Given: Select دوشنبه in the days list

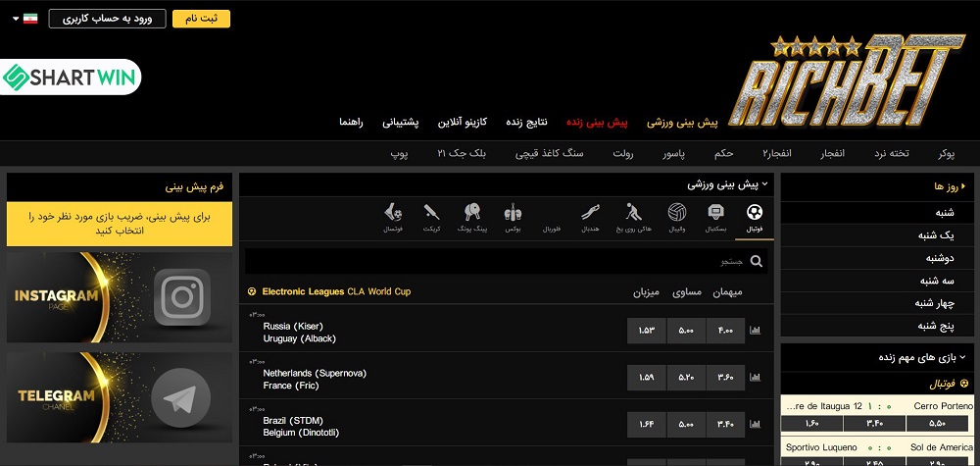Looking at the screenshot, I should 877,258.
